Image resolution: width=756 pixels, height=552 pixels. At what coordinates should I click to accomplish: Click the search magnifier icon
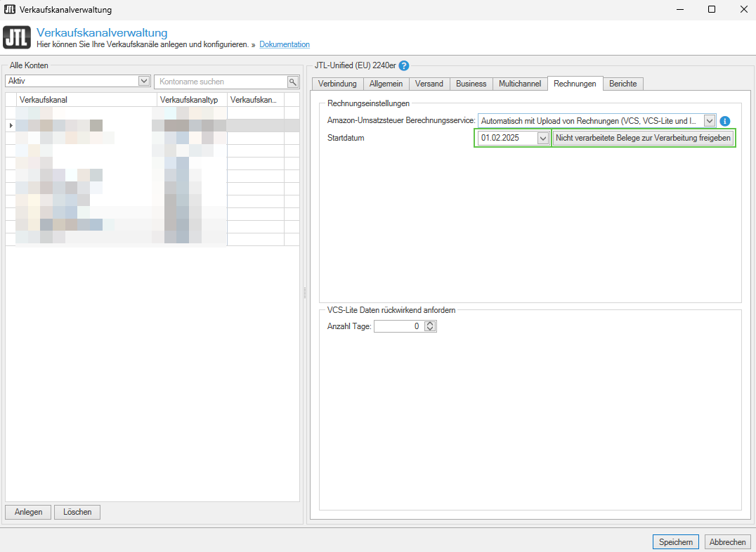(x=293, y=82)
